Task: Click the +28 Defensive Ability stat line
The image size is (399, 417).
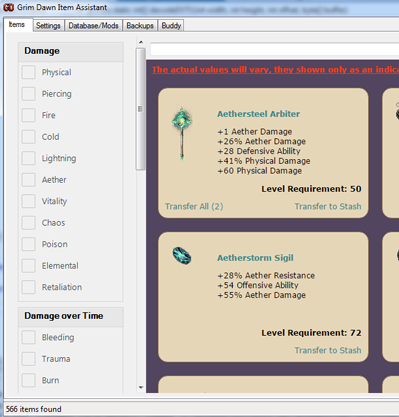Action: (x=259, y=151)
